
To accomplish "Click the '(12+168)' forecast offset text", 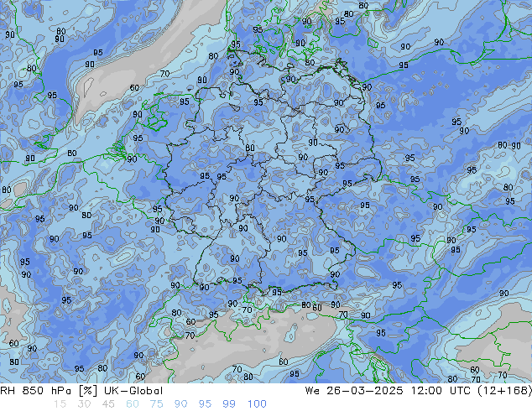I will (x=505, y=391).
